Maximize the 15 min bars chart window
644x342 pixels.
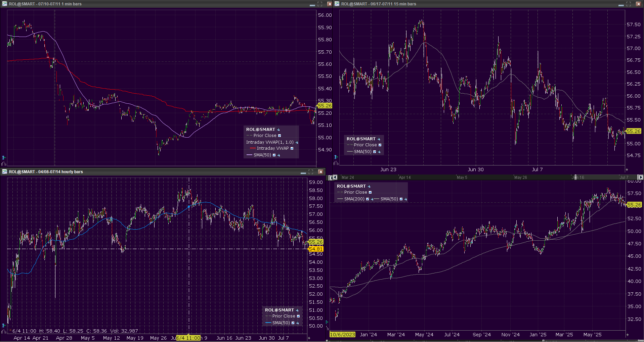coord(629,4)
